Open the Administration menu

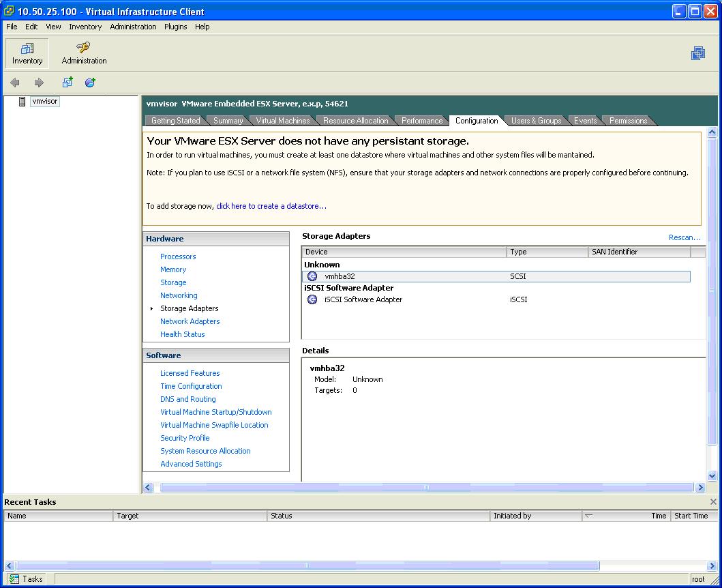point(133,27)
